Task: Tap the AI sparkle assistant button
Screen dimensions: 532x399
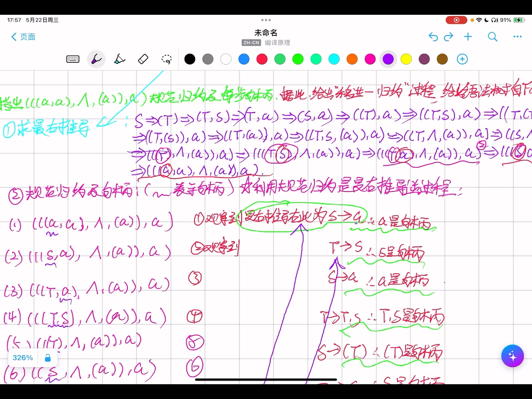Action: click(x=512, y=356)
